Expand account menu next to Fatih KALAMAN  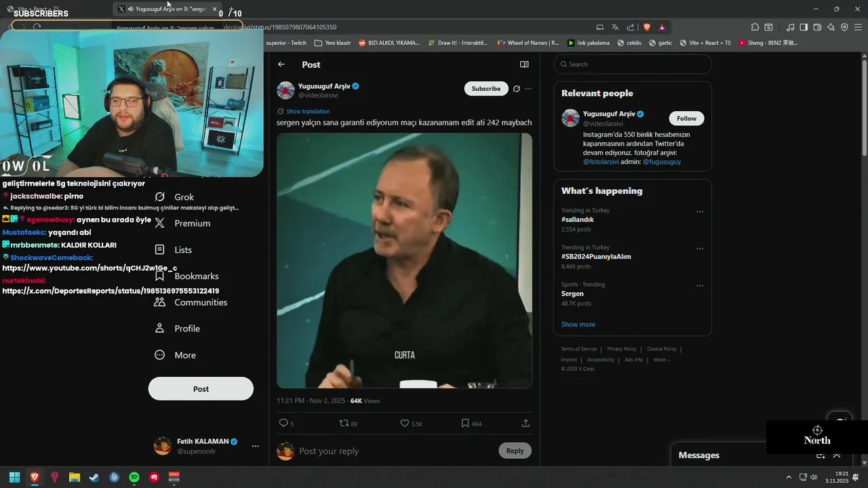[x=255, y=446]
